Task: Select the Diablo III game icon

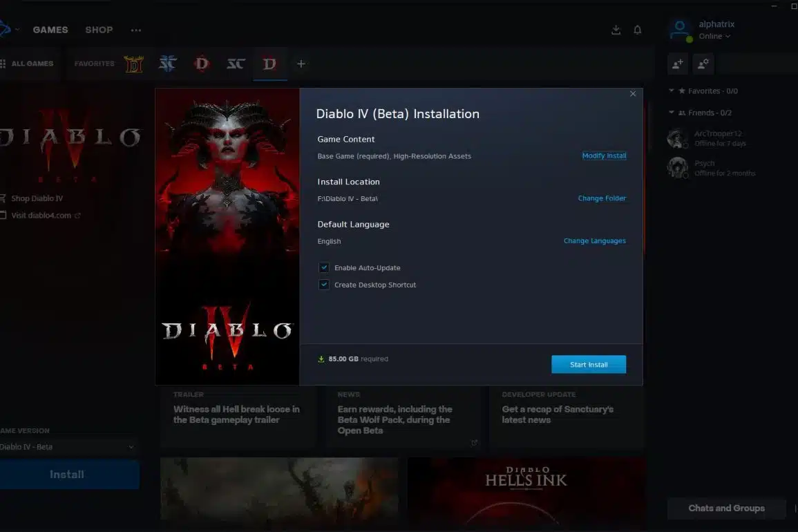Action: (202, 64)
